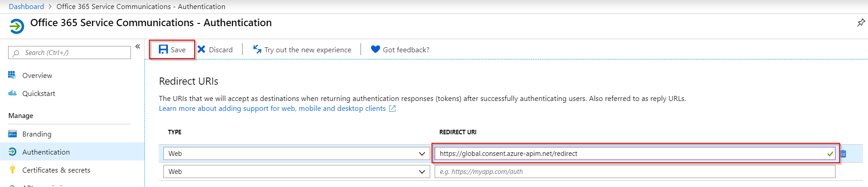Screen dimensions: 868x187
Task: Open Overview in the sidebar
Action: (37, 76)
